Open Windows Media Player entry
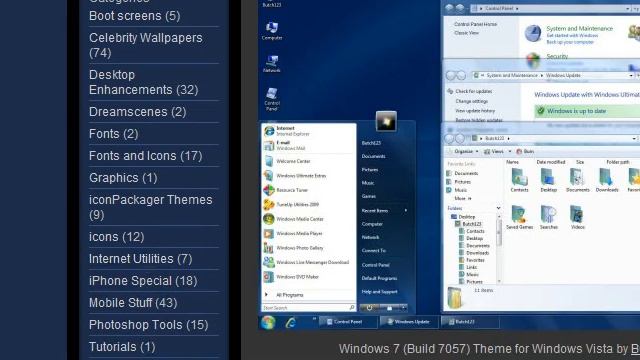This screenshot has width=640, height=360. [293, 233]
